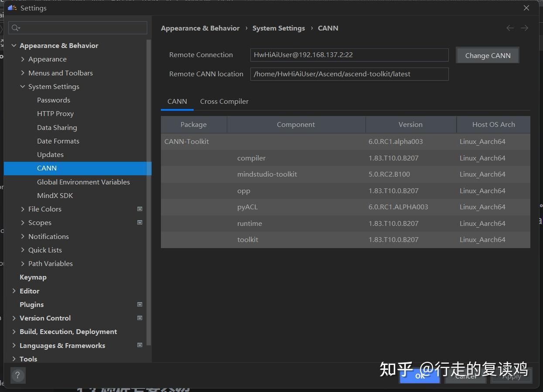
Task: Open Data Sharing settings
Action: pyautogui.click(x=57, y=127)
